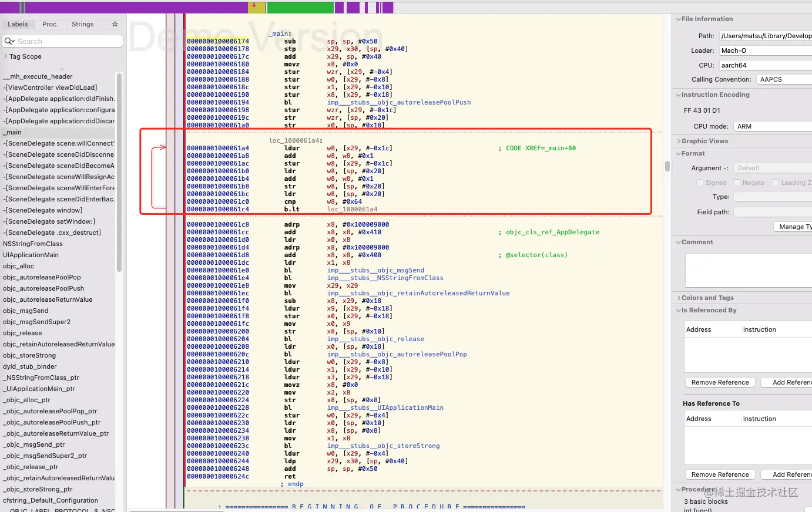This screenshot has width=812, height=512.
Task: Collapse the Comment section
Action: (677, 242)
